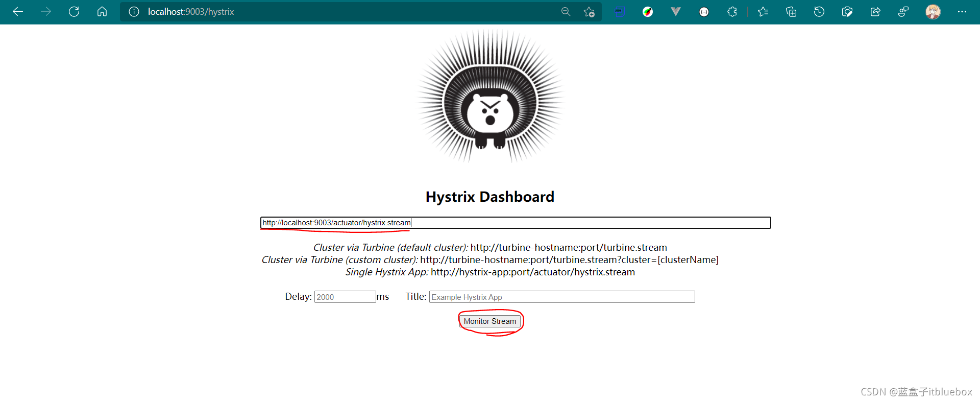
Task: Open the browser Settings and more menu
Action: click(x=962, y=12)
